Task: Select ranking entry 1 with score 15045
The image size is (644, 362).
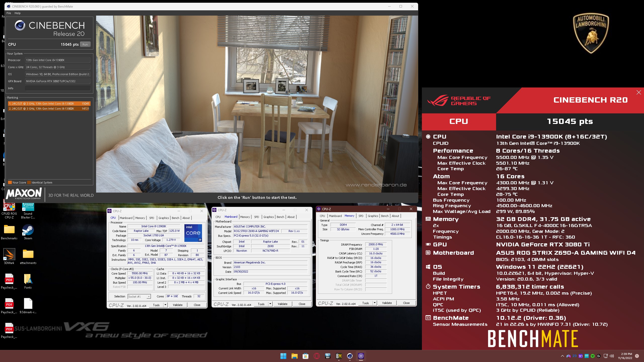Action: tap(49, 104)
